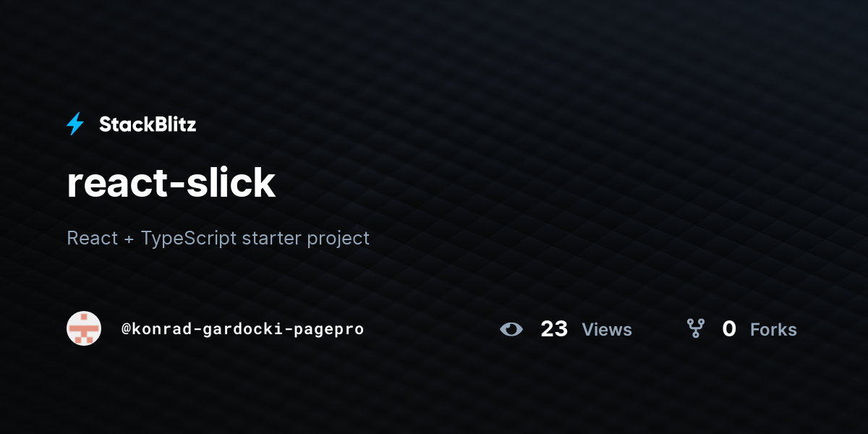Click the plus sign in the description
This screenshot has width=868, height=434.
pos(129,239)
